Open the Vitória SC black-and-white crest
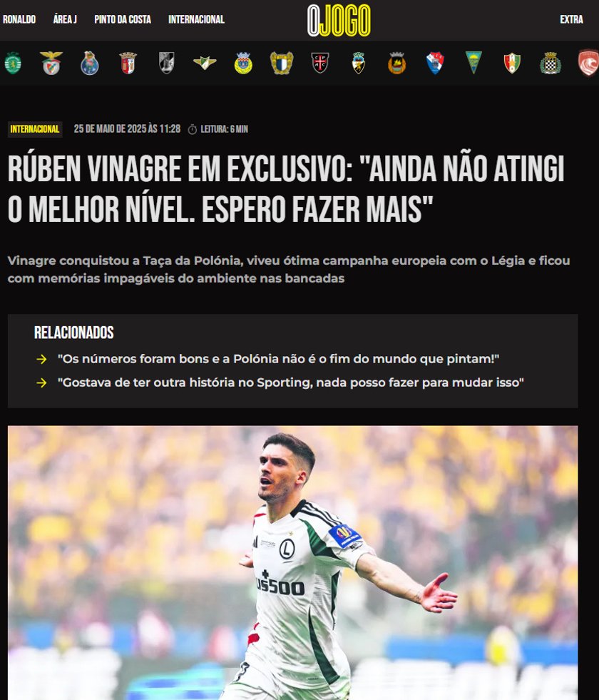The height and width of the screenshot is (700, 599). [166, 63]
